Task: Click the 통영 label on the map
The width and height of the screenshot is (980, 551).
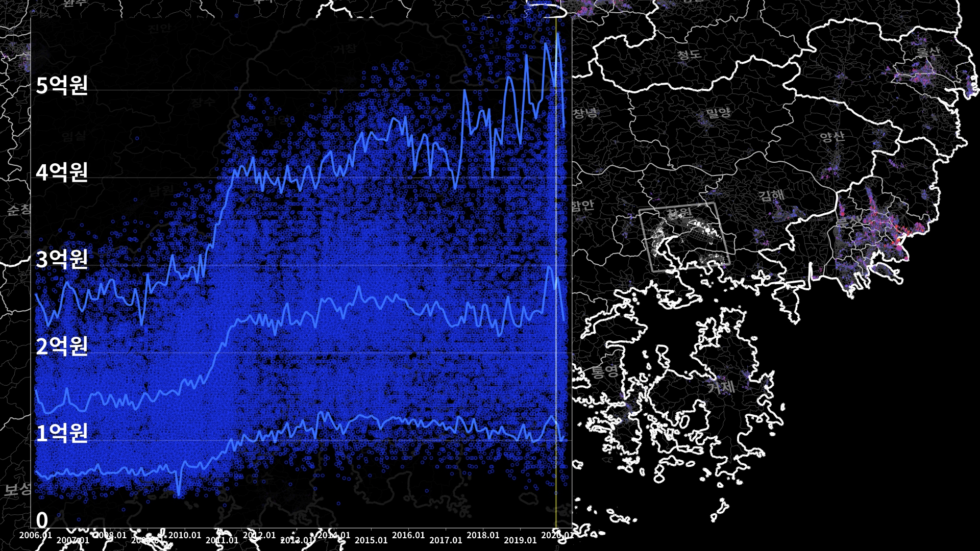Action: click(605, 371)
